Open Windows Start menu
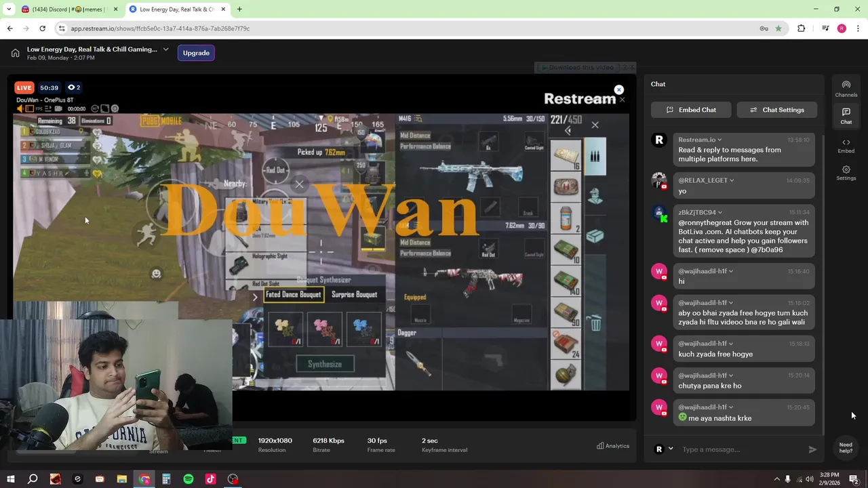The image size is (868, 488). [10, 479]
